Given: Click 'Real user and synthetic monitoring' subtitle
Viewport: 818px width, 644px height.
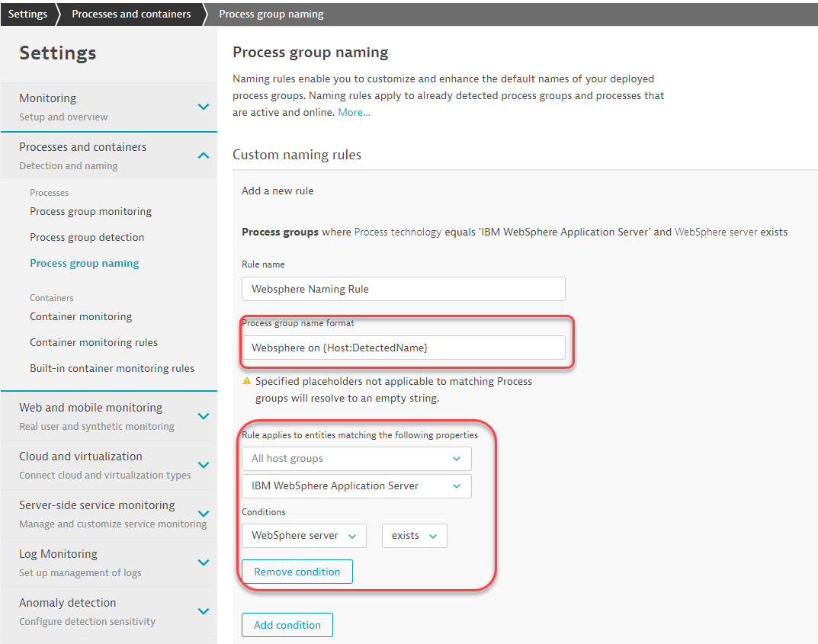Looking at the screenshot, I should click(x=97, y=427).
